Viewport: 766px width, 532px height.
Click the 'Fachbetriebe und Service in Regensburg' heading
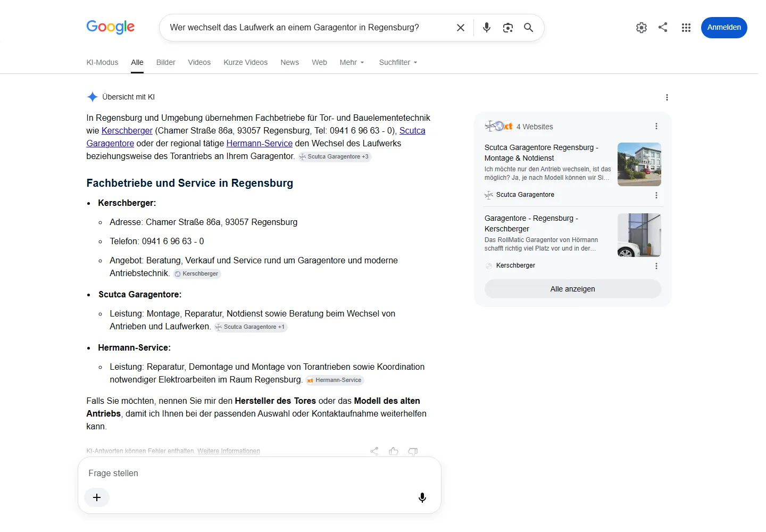pyautogui.click(x=190, y=183)
